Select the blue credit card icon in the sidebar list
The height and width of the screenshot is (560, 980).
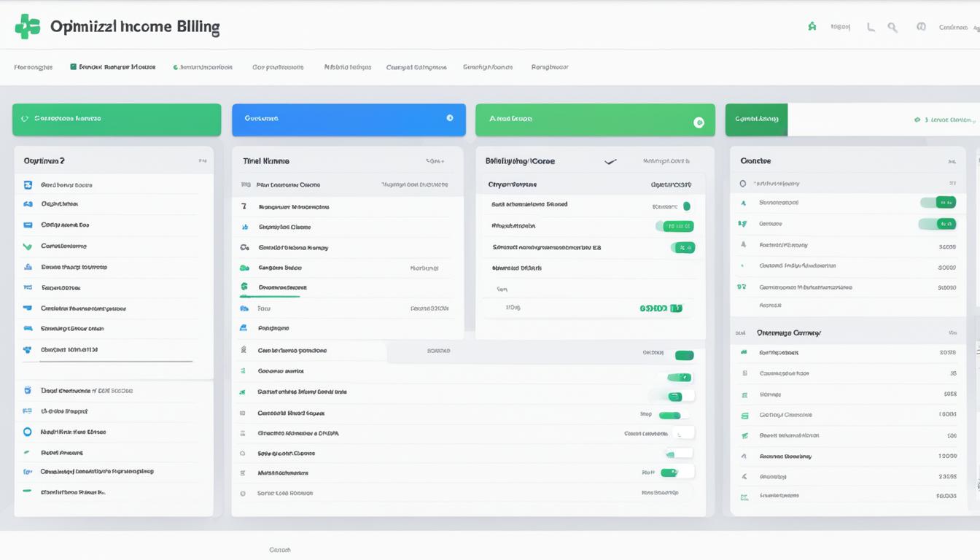click(x=28, y=225)
